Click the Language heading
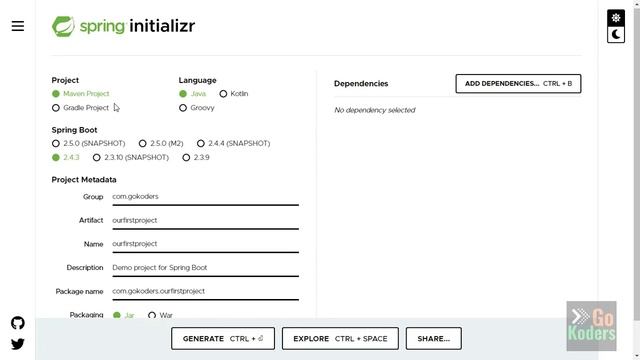The image size is (640, 360). [x=198, y=80]
